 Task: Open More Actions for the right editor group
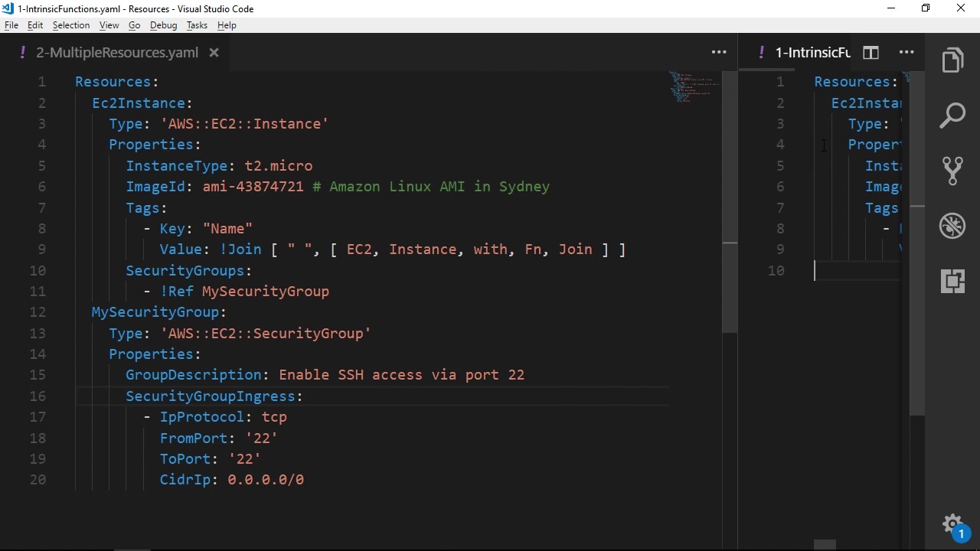(x=906, y=52)
